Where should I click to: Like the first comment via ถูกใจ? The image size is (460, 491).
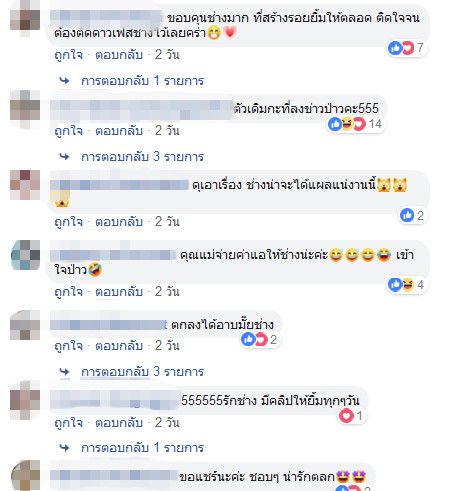coord(69,55)
